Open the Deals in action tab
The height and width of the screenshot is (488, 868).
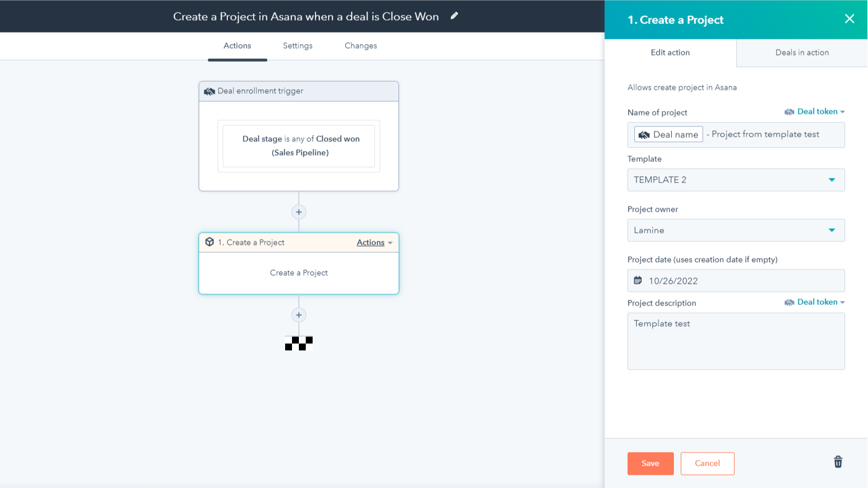[x=802, y=53]
